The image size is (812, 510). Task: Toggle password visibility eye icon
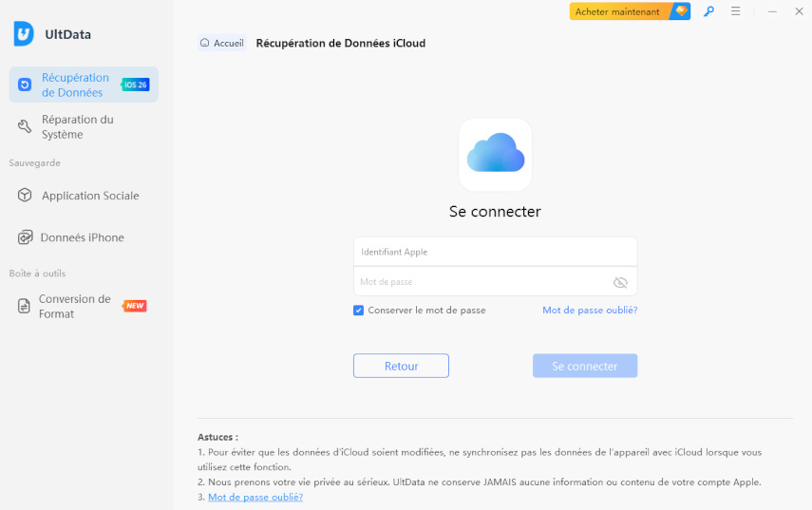[620, 282]
